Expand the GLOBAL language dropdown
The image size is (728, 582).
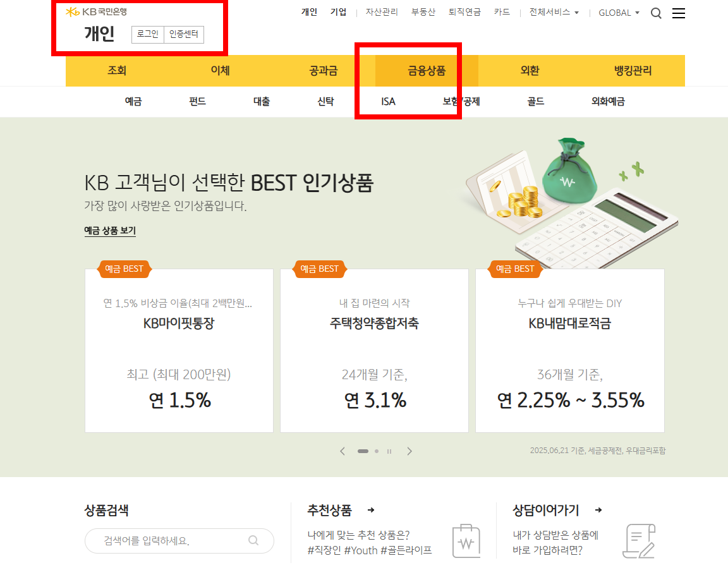coord(619,13)
